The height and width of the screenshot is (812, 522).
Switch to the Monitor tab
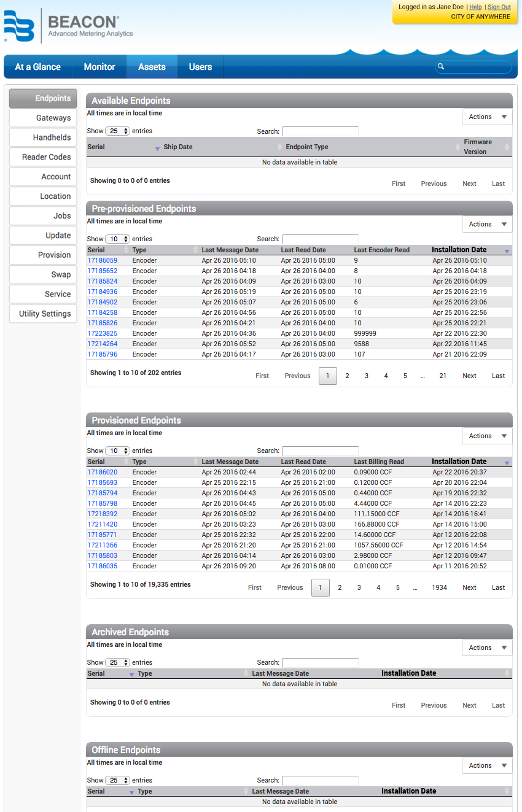(99, 66)
